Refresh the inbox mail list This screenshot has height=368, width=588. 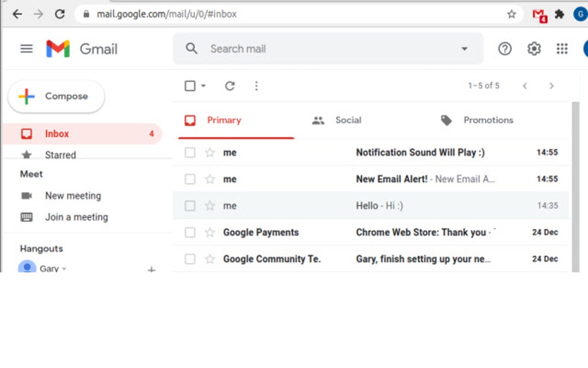tap(229, 86)
